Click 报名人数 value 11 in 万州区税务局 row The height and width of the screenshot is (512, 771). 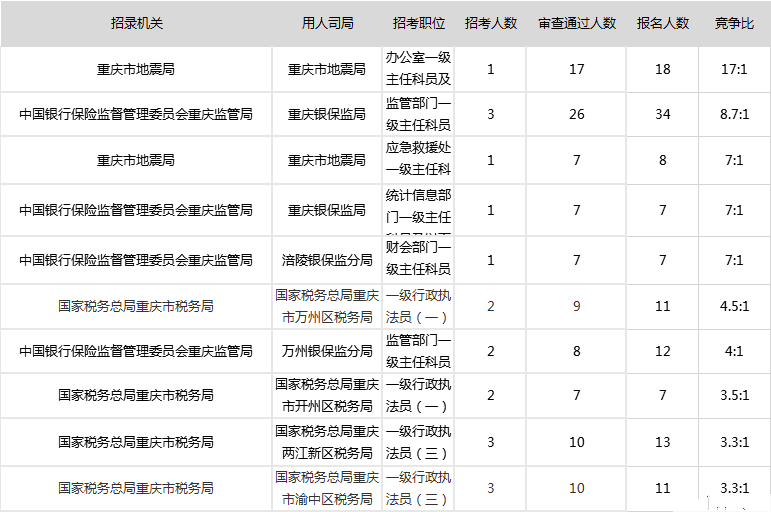pyautogui.click(x=662, y=306)
